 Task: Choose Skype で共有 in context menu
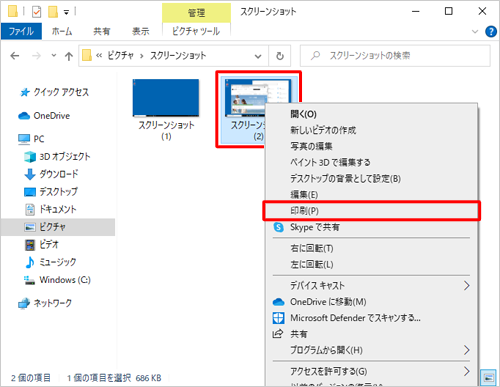tap(371, 227)
